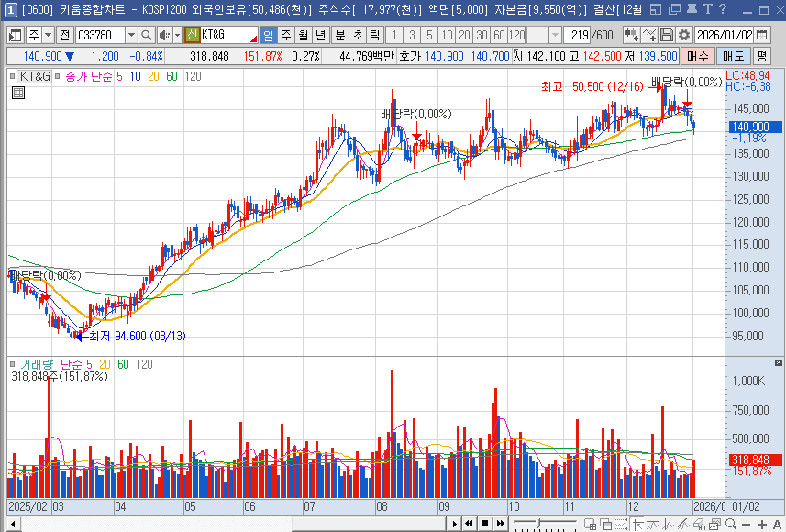Click the 매도 sell button

click(x=733, y=56)
